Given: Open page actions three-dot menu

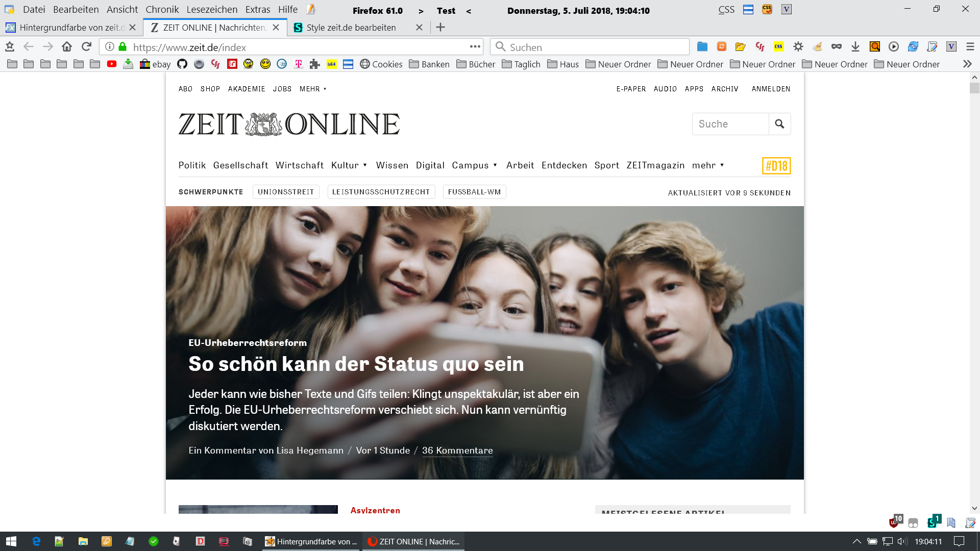Looking at the screenshot, I should (x=475, y=47).
